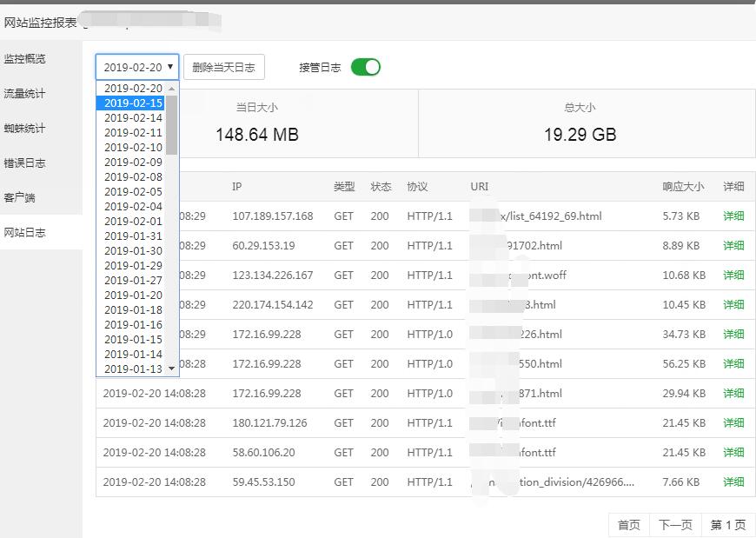This screenshot has width=756, height=538.
Task: Choose 2019-01-14 in the date list
Action: point(130,355)
